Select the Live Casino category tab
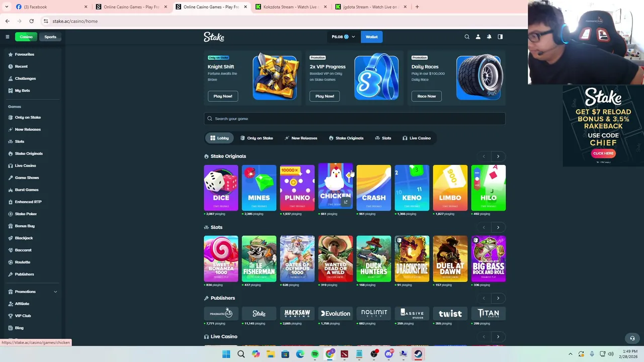The image size is (644, 362). 417,138
